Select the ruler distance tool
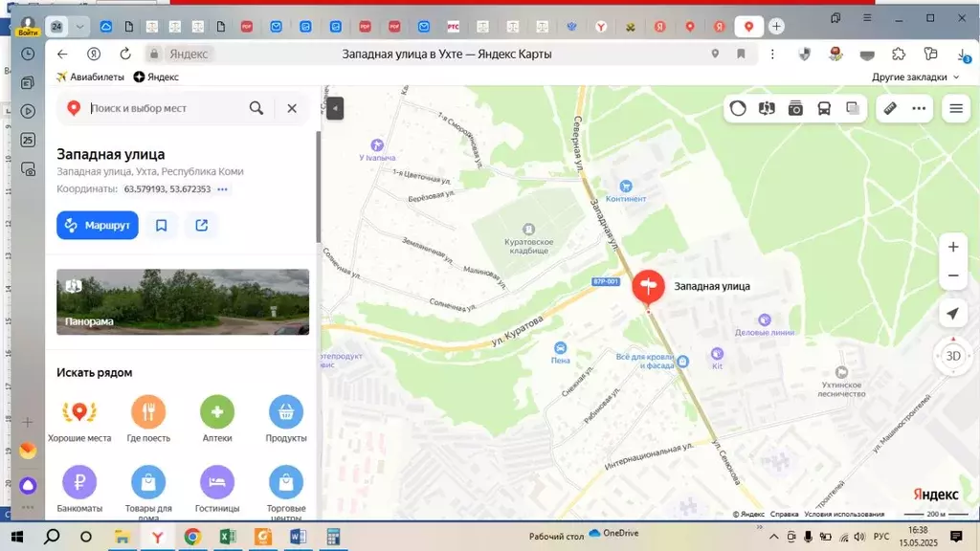The width and height of the screenshot is (980, 551). coord(890,109)
